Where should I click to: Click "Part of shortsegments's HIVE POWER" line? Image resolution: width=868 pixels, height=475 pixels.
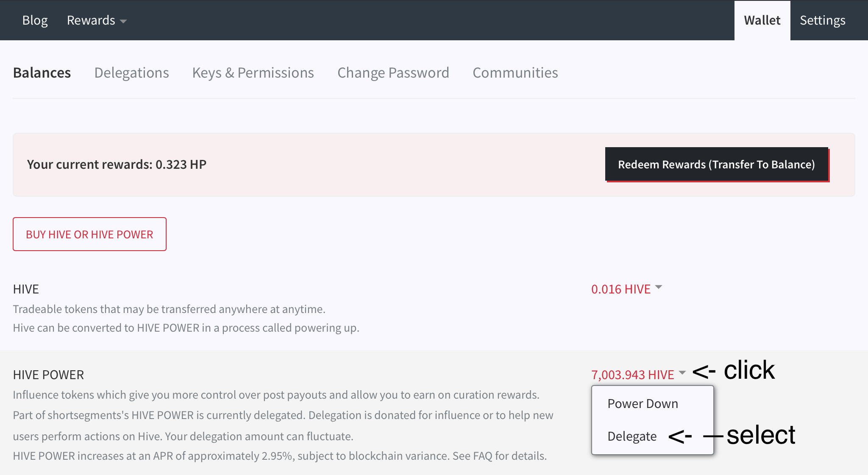(x=283, y=415)
